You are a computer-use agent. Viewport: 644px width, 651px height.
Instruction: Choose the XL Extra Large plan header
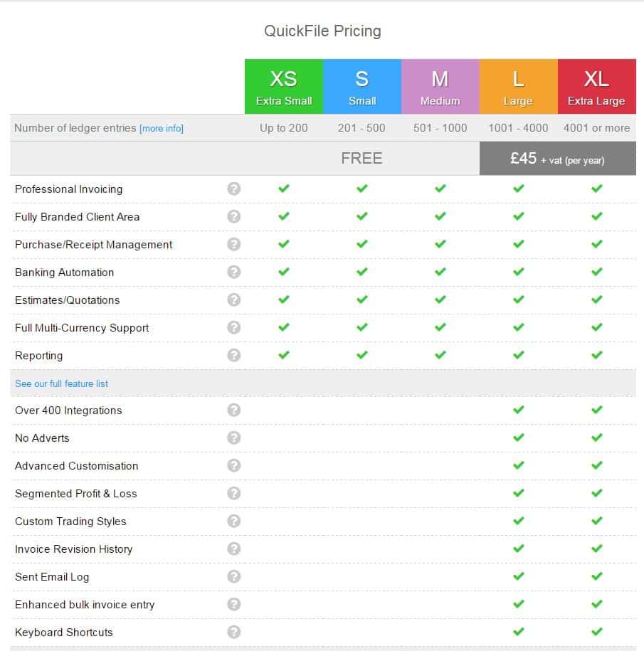point(596,87)
